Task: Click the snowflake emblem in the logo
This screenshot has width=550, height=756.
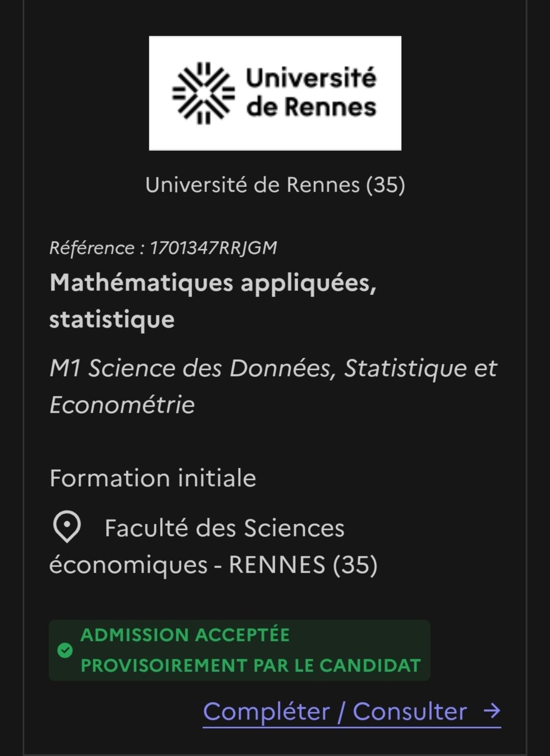Action: pos(203,93)
